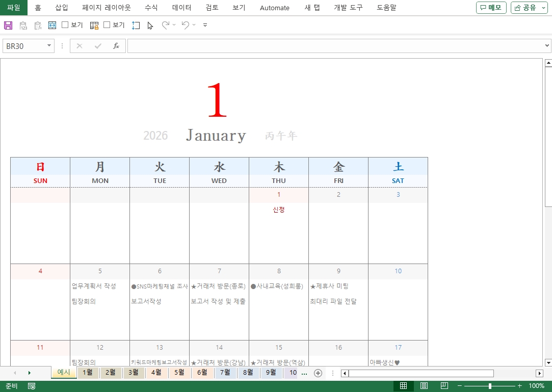This screenshot has width=552, height=392.
Task: Click the macro recording status bar icon
Action: click(x=32, y=386)
